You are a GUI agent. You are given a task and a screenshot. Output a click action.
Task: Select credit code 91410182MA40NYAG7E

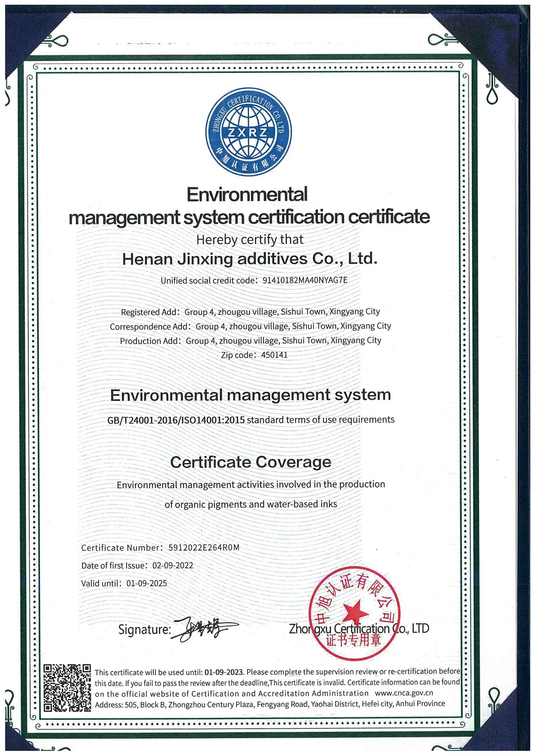click(305, 280)
